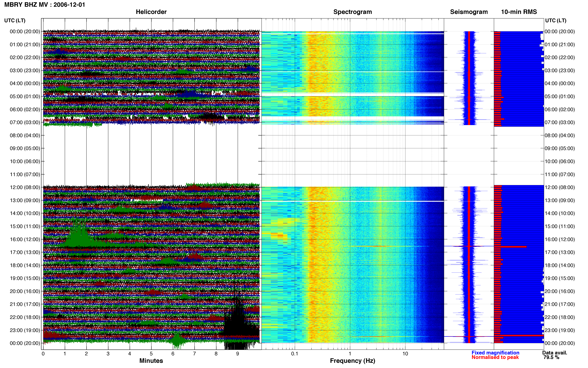
Task: Click the '10' tick on frequency axis
Action: [405, 354]
